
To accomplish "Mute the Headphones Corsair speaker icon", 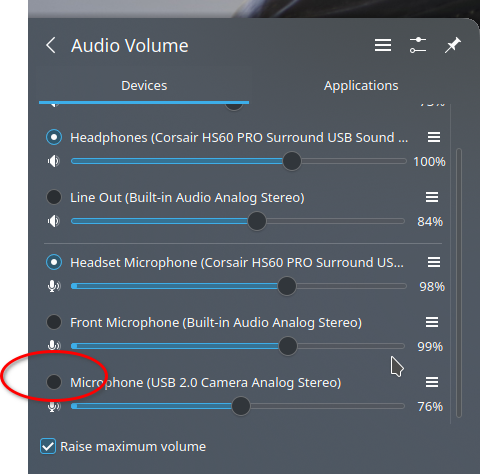I will point(53,161).
